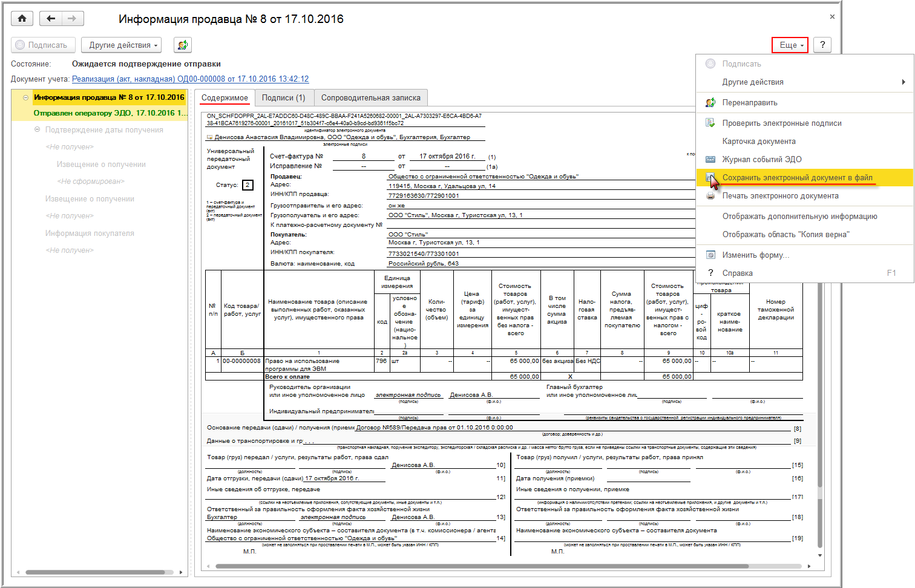Click the invoice date 17 октября 2016 г.
The width and height of the screenshot is (915, 588).
pos(447,156)
